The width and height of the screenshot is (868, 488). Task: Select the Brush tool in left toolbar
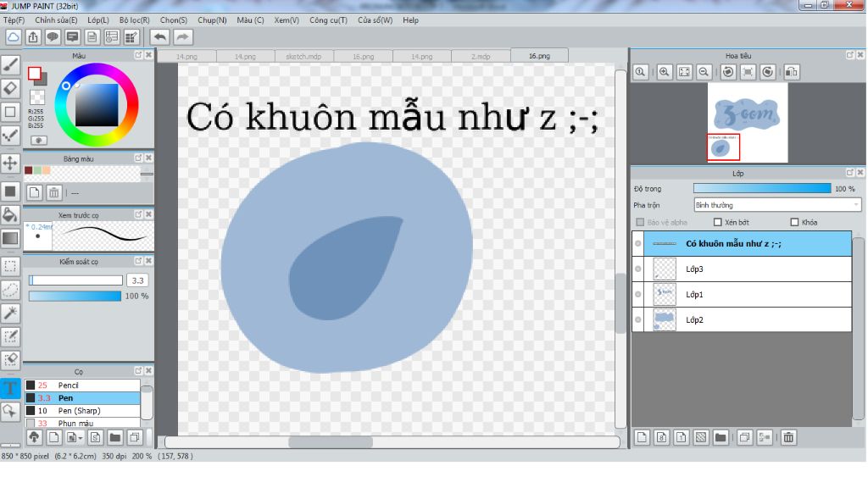pyautogui.click(x=10, y=65)
